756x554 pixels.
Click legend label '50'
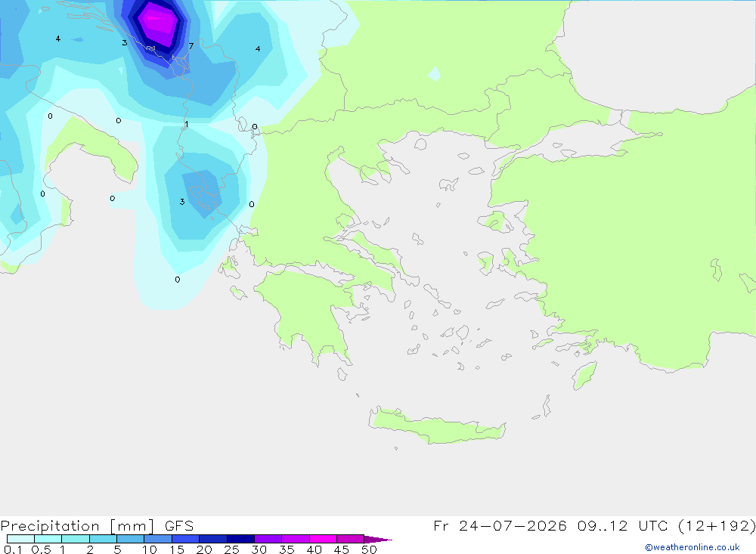point(369,549)
